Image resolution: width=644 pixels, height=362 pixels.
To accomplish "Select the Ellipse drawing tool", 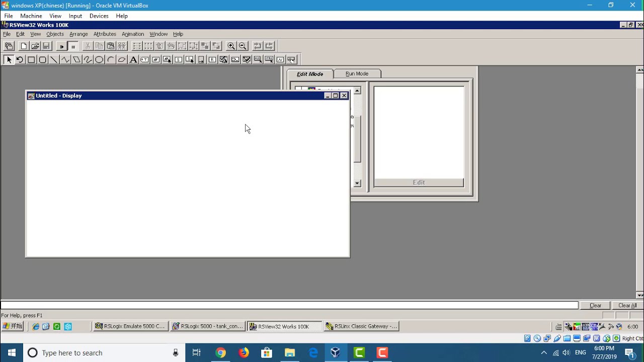I will pyautogui.click(x=99, y=59).
